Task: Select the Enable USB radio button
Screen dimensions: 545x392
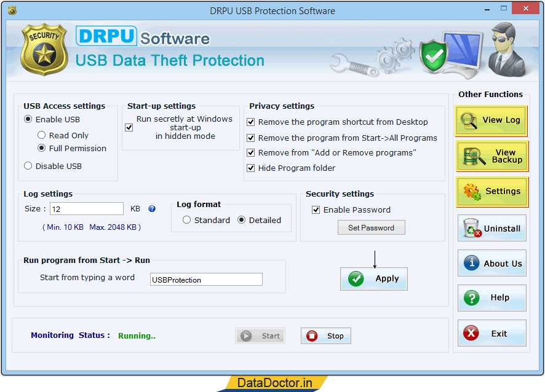Action: pyautogui.click(x=28, y=119)
